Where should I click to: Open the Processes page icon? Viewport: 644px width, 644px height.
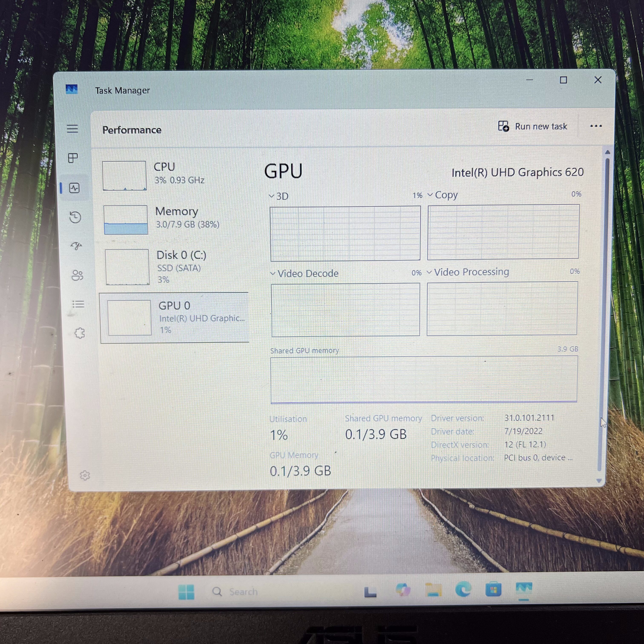point(73,158)
